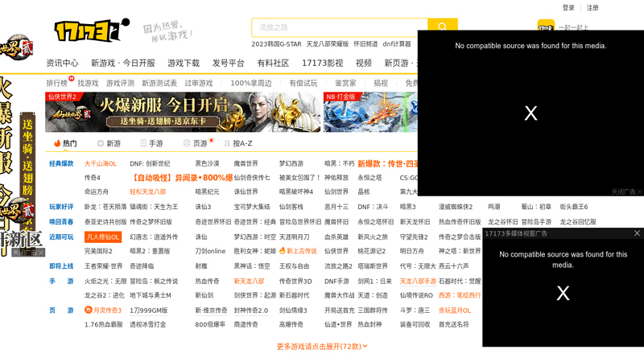Screen dimensions: 644x362
Task: Click the 仙侠世界2 火爆新服 banner ad
Action: tap(183, 112)
